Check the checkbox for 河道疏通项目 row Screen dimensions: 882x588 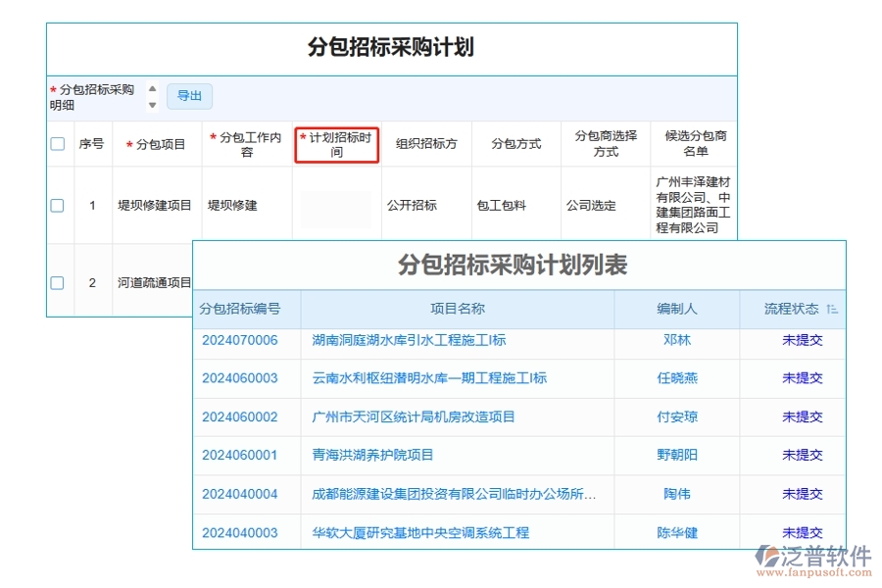(x=57, y=282)
